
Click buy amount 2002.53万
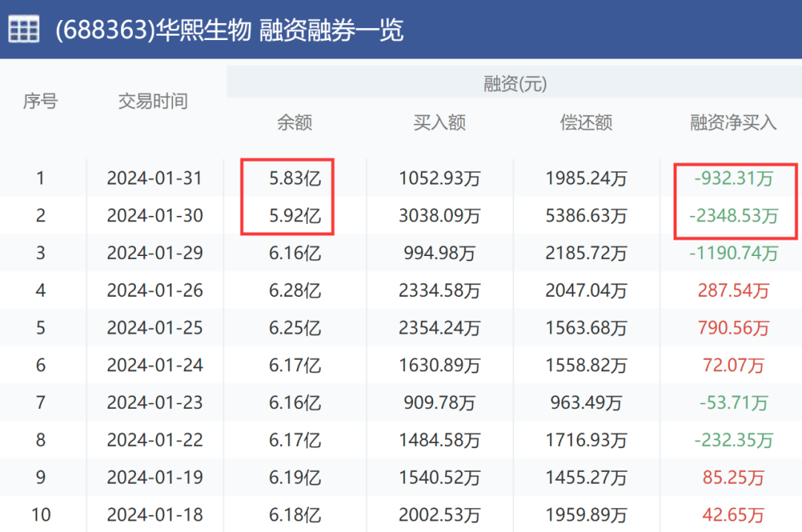point(440,514)
